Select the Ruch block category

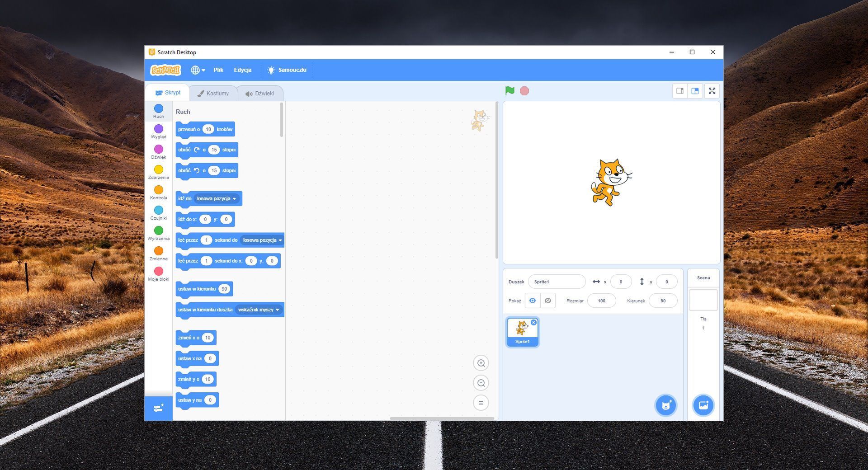[x=159, y=112]
